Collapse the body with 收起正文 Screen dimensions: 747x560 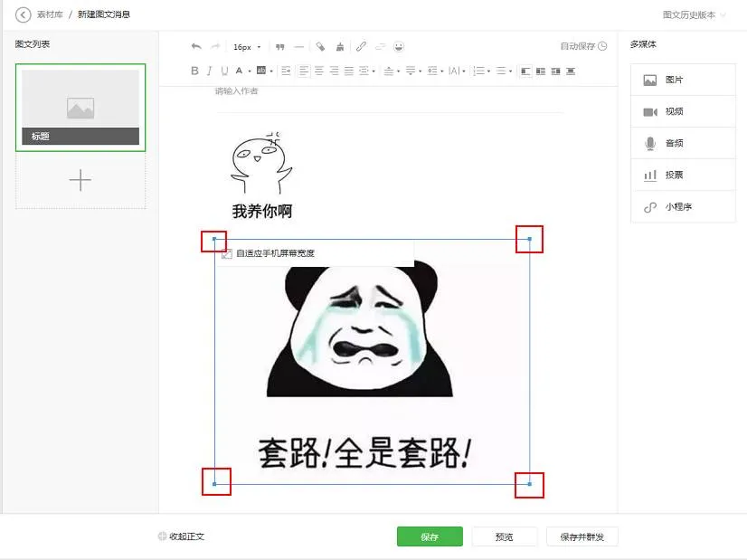click(x=182, y=536)
